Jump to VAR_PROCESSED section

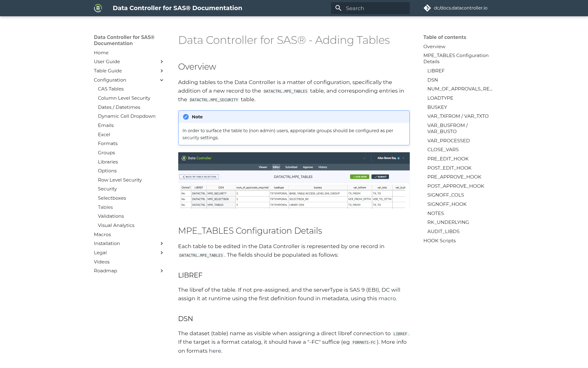448,141
